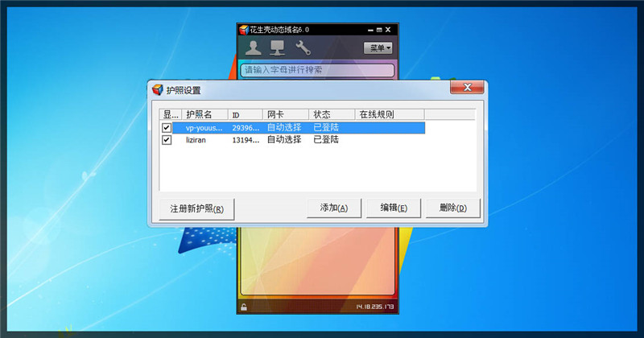Select the vp-youus... passport row
Viewport: 644px width, 338px height.
click(292, 128)
